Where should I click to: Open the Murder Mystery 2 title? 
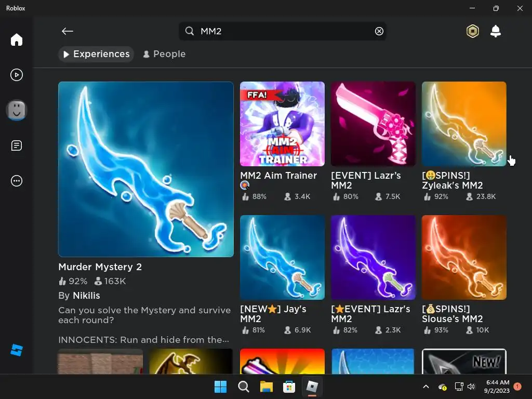click(100, 267)
